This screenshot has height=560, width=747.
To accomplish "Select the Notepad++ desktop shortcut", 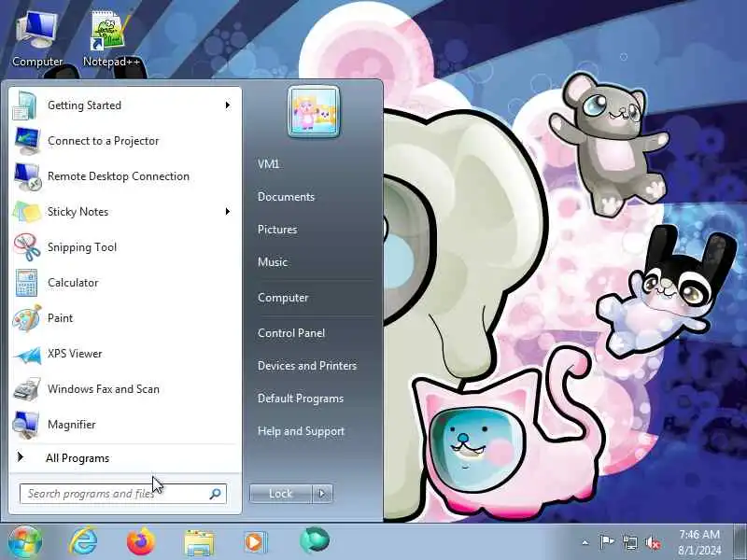I will (x=111, y=39).
